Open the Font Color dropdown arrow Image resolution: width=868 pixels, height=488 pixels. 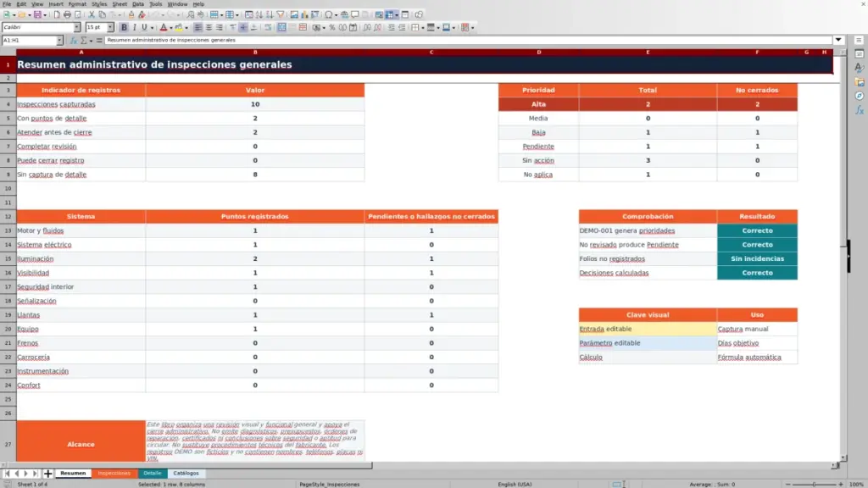click(171, 28)
